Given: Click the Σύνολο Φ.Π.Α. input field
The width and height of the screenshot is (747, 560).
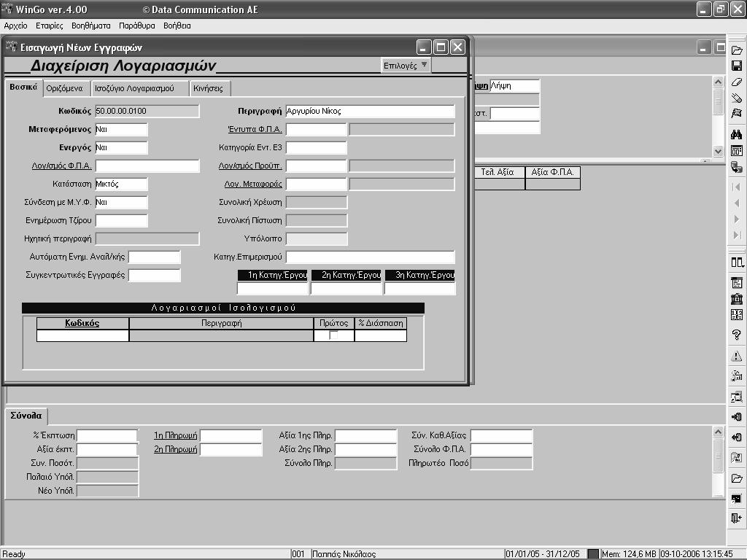Looking at the screenshot, I should coord(501,449).
